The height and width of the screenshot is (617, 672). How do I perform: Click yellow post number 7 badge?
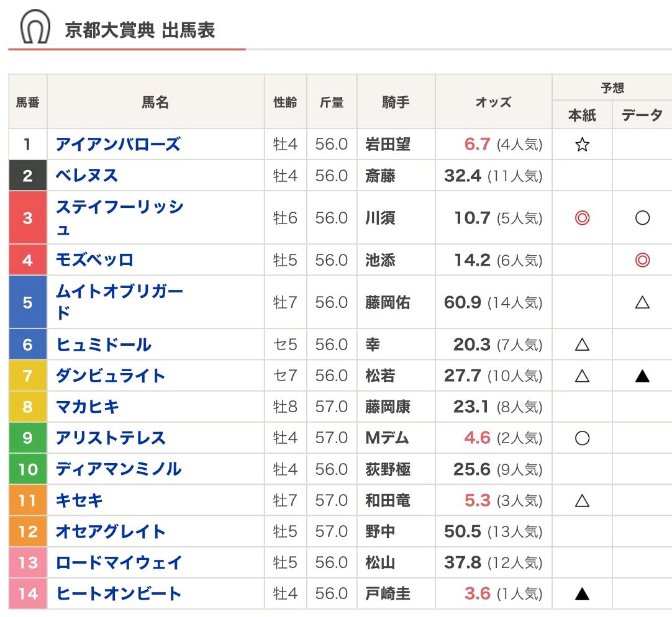pyautogui.click(x=28, y=376)
